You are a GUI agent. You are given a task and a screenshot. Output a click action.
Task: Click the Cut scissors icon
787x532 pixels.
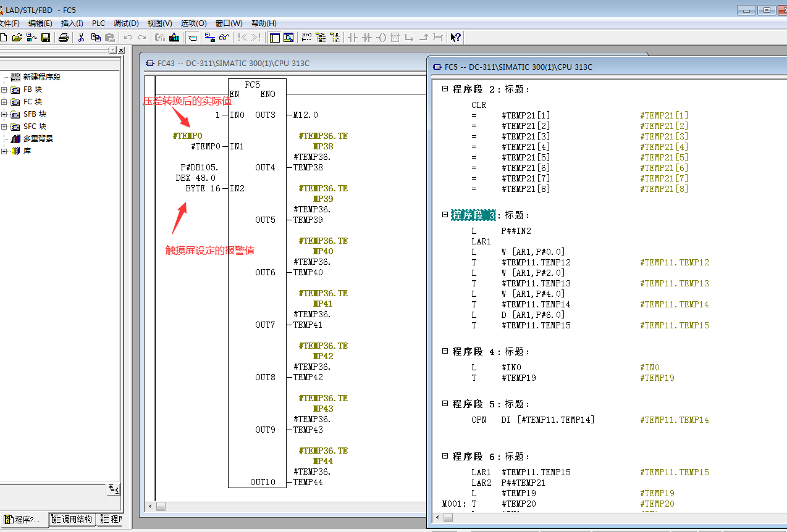(x=81, y=38)
